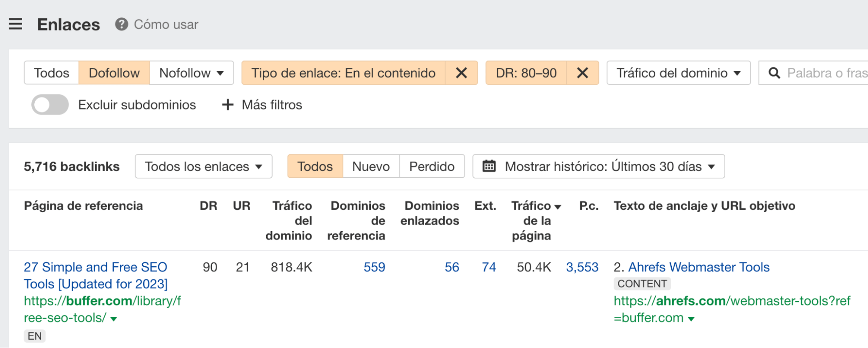
Task: Remove the Tipo de enlace filter
Action: pyautogui.click(x=462, y=73)
